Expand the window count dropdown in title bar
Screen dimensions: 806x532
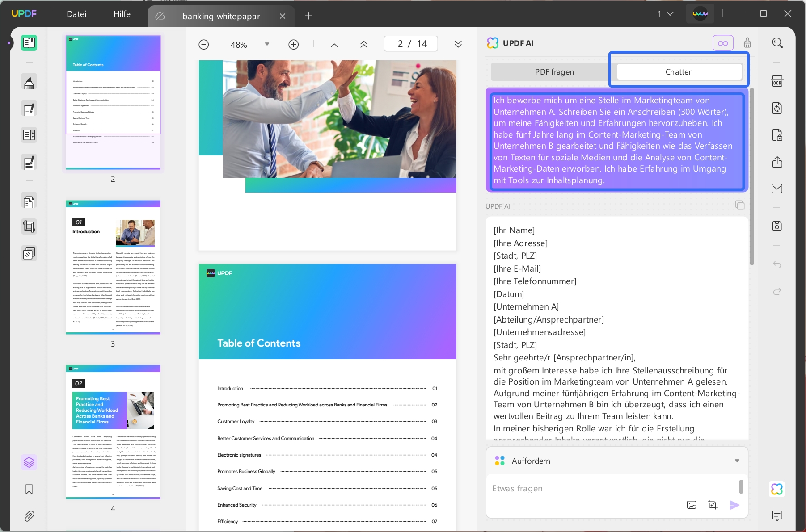[x=665, y=14]
